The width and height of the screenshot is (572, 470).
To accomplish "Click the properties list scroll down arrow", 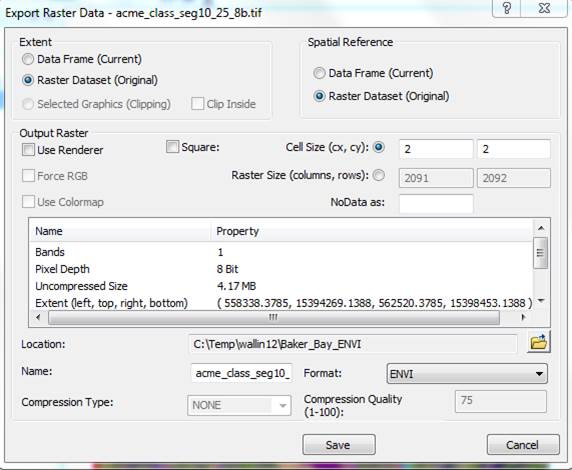I will coord(541,301).
